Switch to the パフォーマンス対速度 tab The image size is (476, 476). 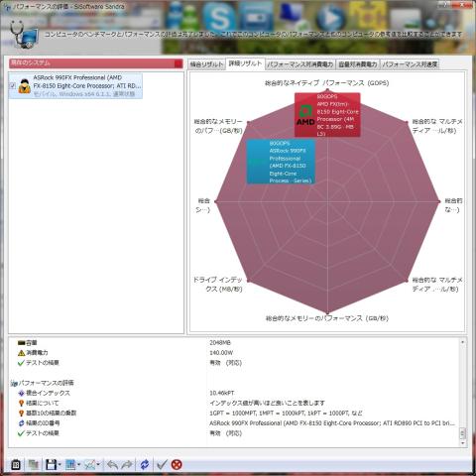pos(410,64)
